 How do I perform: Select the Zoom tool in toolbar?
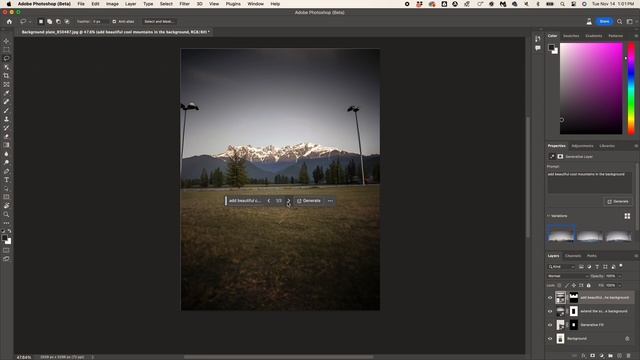coord(6,214)
